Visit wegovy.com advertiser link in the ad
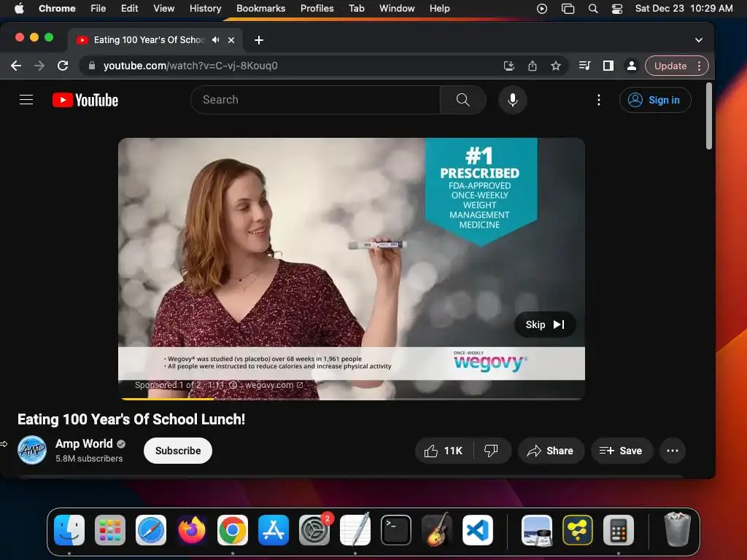747x560 pixels. [x=274, y=385]
